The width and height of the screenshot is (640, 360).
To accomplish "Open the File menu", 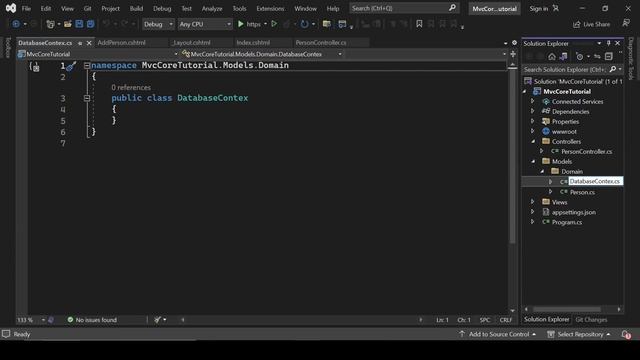I will point(26,8).
